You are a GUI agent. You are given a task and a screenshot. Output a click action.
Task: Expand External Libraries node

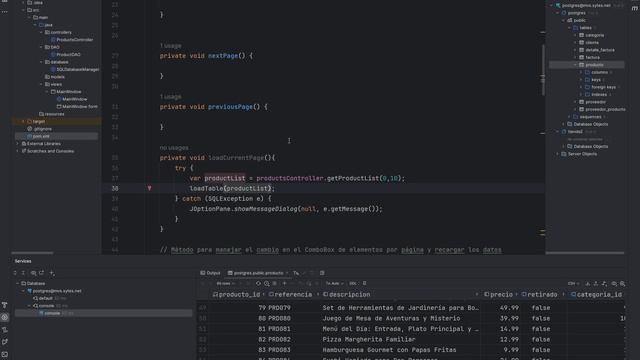[x=18, y=144]
